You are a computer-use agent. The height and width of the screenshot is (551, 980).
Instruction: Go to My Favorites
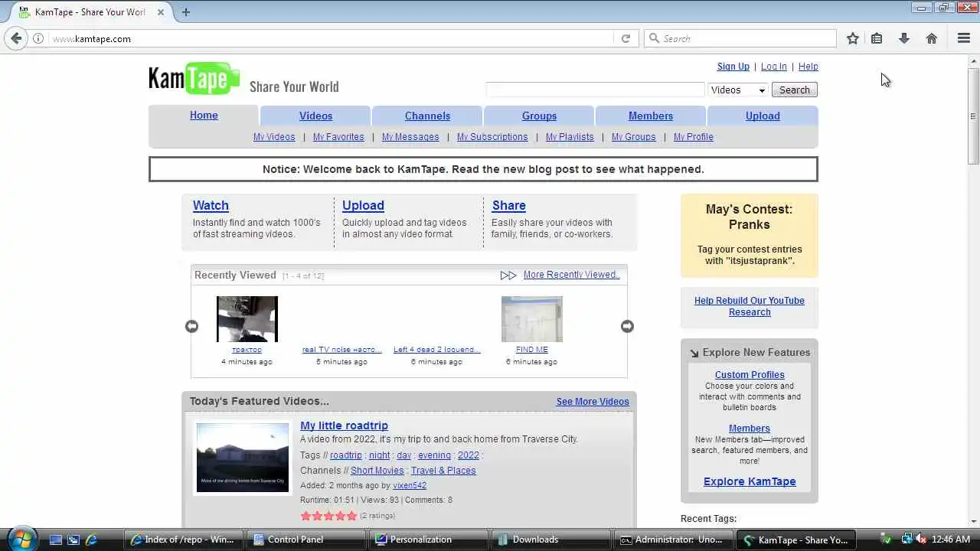point(338,137)
